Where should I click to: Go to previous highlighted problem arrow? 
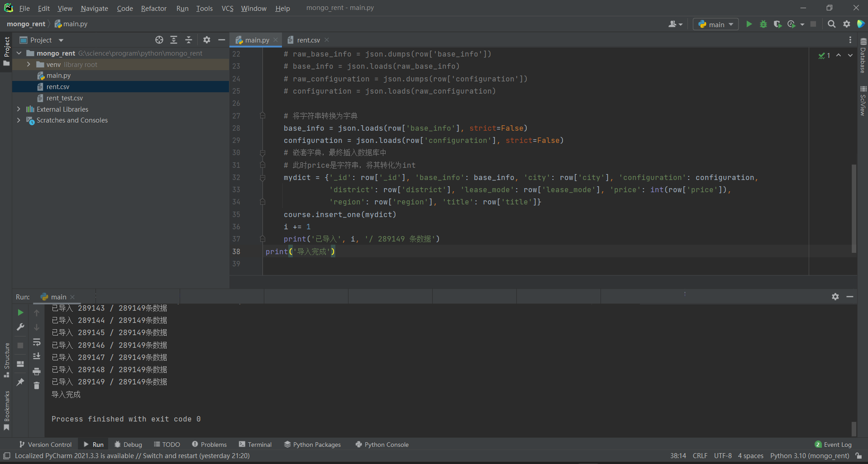[839, 55]
